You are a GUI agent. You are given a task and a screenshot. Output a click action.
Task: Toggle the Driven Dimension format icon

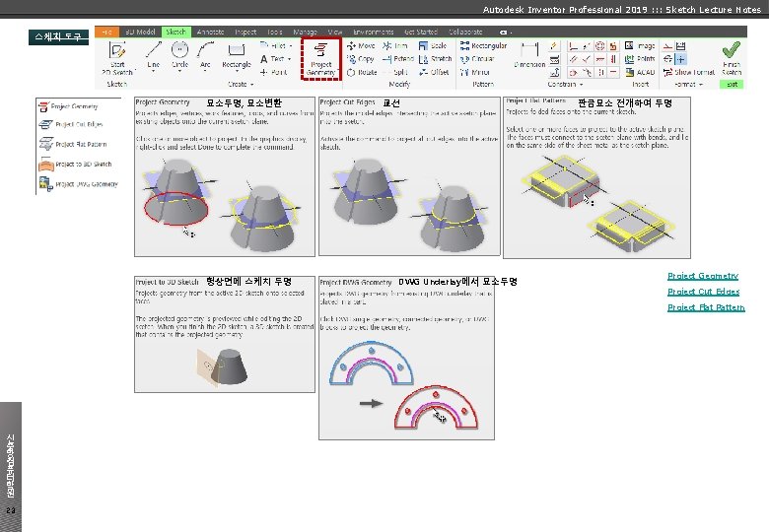pyautogui.click(x=680, y=46)
